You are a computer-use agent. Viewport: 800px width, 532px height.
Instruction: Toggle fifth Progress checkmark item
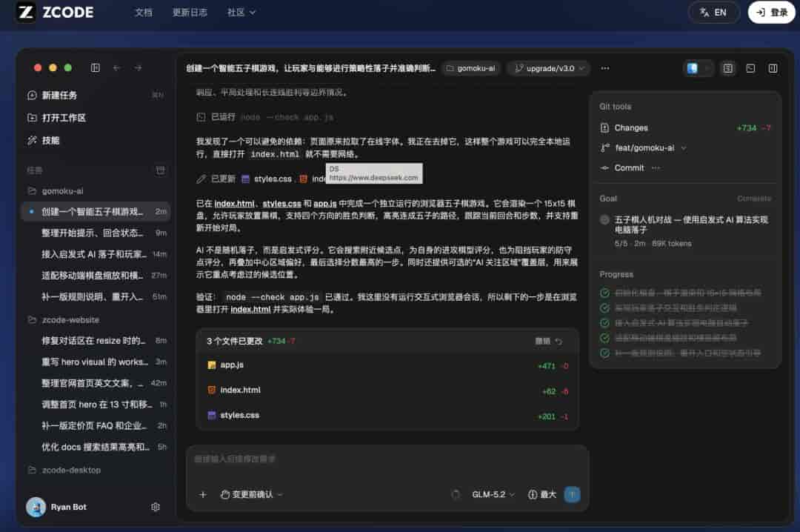[604, 353]
